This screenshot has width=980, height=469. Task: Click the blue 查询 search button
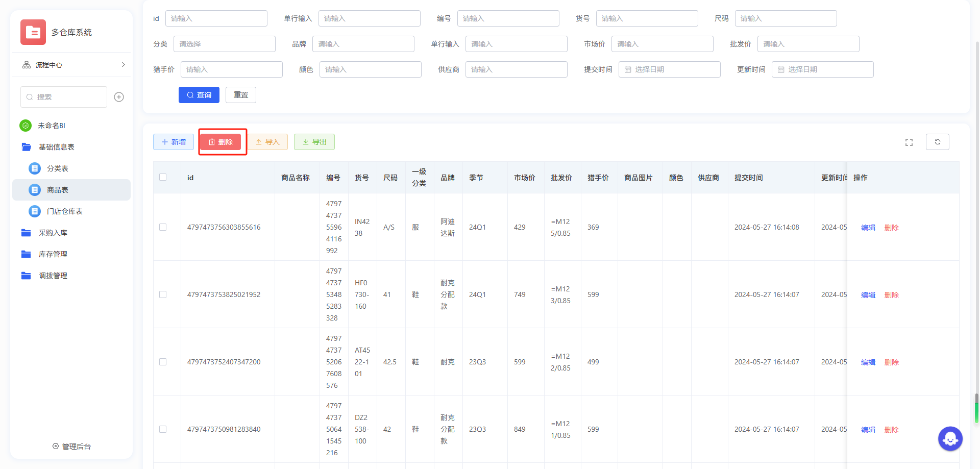coord(199,95)
